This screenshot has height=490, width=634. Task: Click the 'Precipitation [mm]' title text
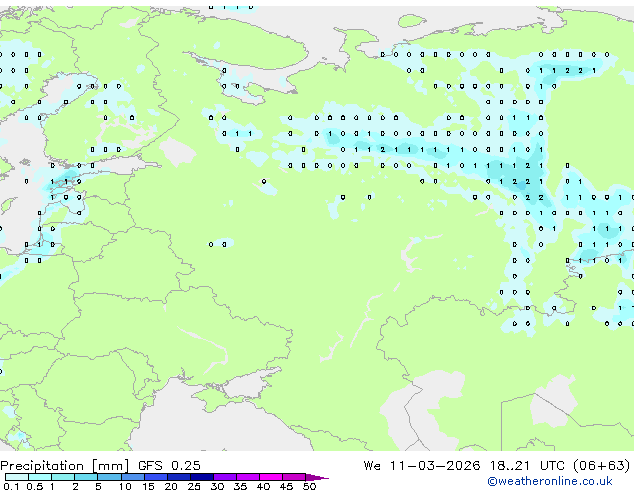point(65,466)
